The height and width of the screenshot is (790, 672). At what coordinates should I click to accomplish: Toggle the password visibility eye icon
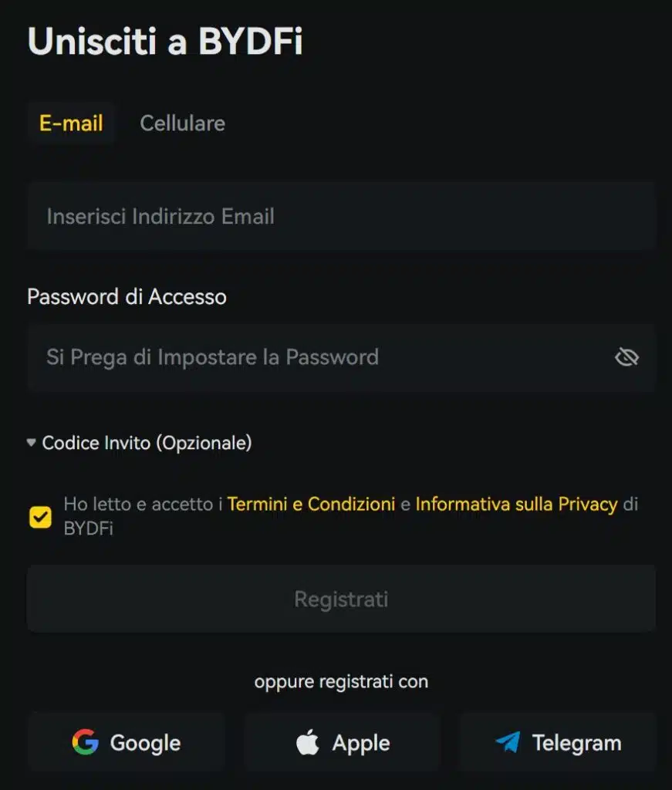626,356
